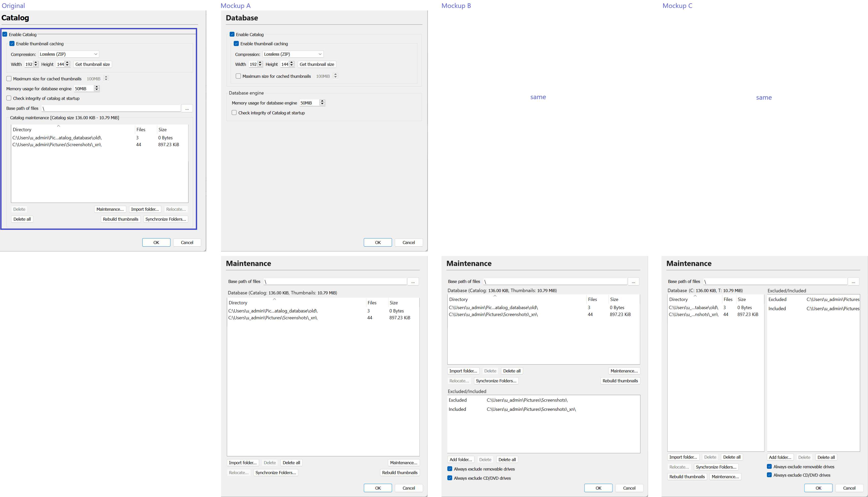Sort by Directory column header in Mockup A

tap(238, 303)
